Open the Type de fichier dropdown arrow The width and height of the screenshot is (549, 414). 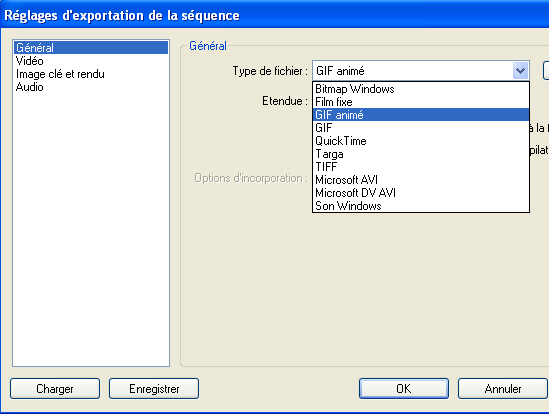pos(520,71)
